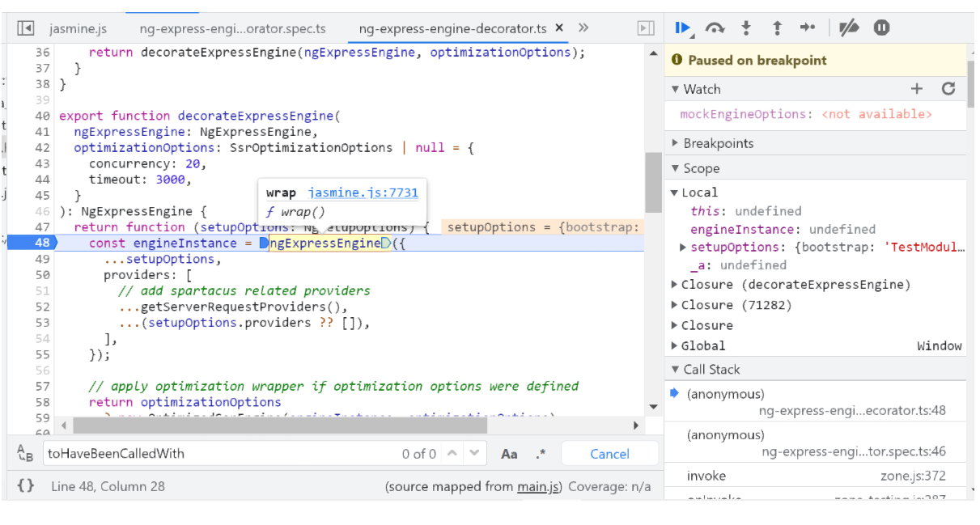The width and height of the screenshot is (980, 525).
Task: Show more tabs with double chevron
Action: [x=583, y=28]
